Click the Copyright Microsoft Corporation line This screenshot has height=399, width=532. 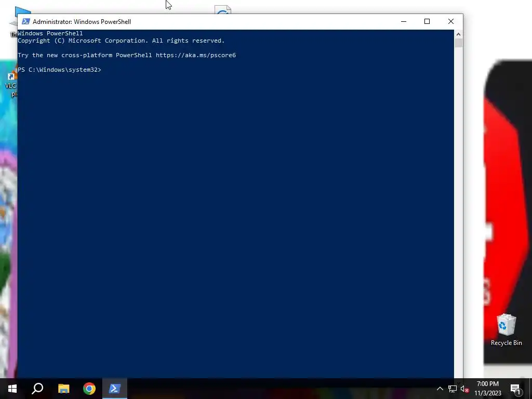[121, 41]
